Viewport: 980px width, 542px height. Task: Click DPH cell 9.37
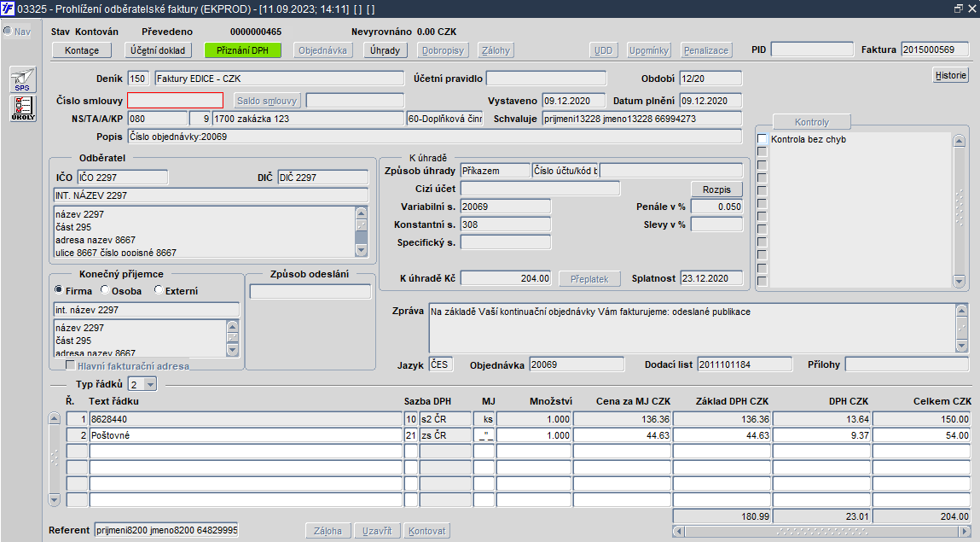tap(822, 435)
